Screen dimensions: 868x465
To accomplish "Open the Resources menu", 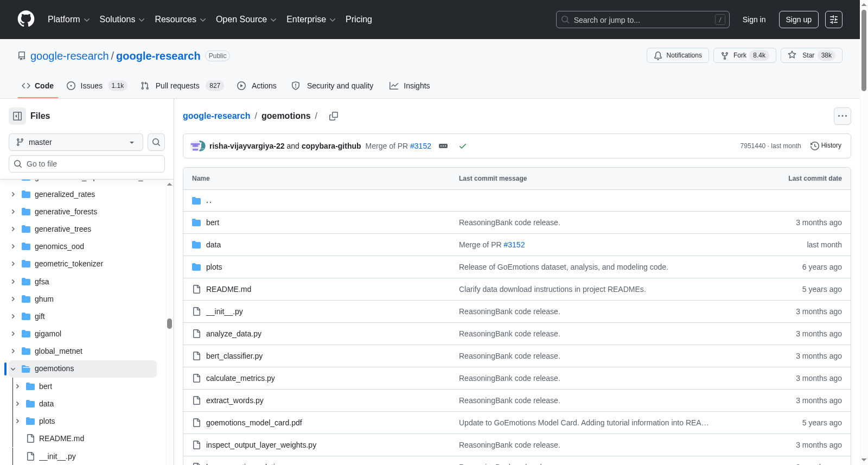I will (x=180, y=20).
